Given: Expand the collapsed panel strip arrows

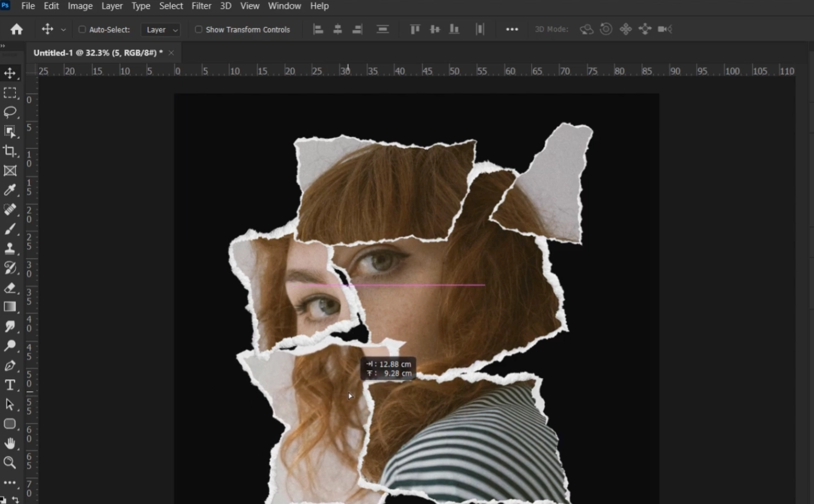Looking at the screenshot, I should 4,45.
